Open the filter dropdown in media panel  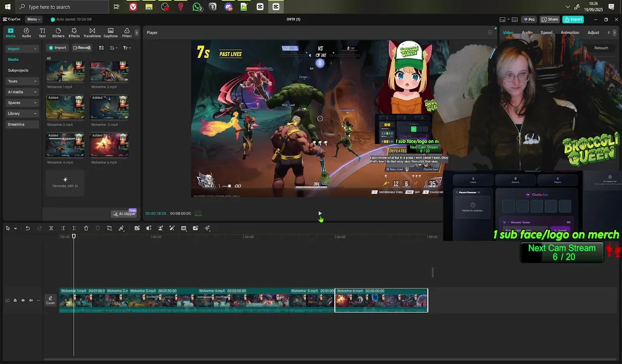tap(126, 48)
